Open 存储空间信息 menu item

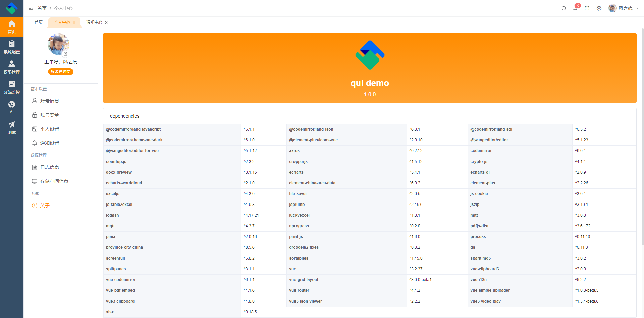(61, 181)
